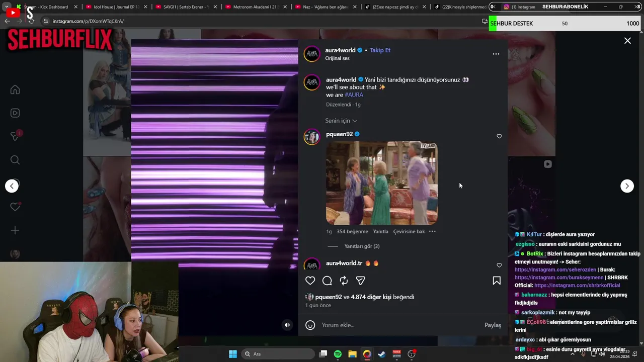Switch to 'Naz - Ağlama ben ağlarım' tab
The image size is (644, 362).
[325, 7]
